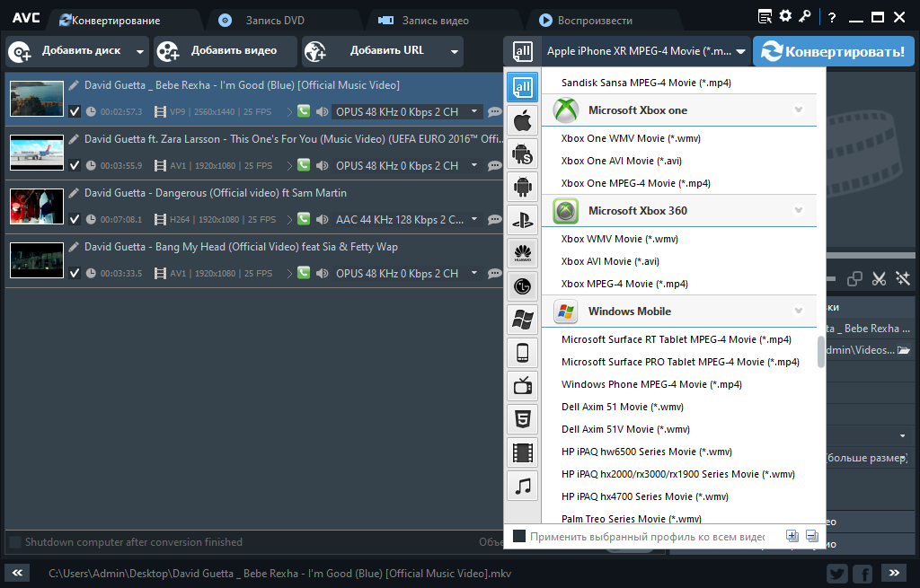The image size is (920, 588).
Task: Open the program settings gear icon
Action: tap(784, 14)
